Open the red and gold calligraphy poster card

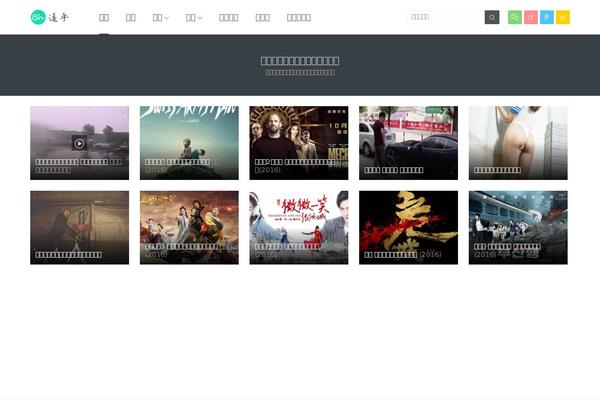tap(408, 227)
